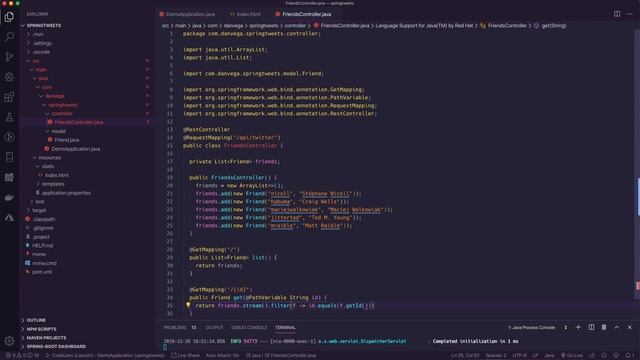
Task: Kill the terminal with trash icon
Action: tap(604, 327)
